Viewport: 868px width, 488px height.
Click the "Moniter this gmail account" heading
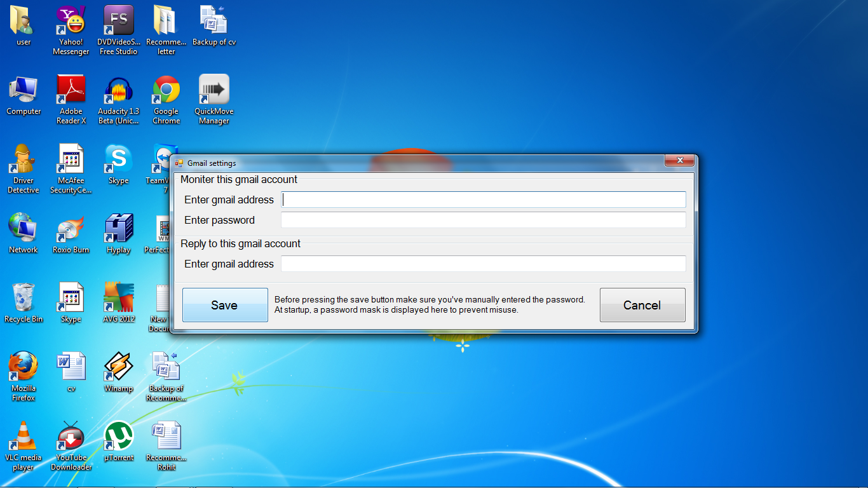coord(239,179)
